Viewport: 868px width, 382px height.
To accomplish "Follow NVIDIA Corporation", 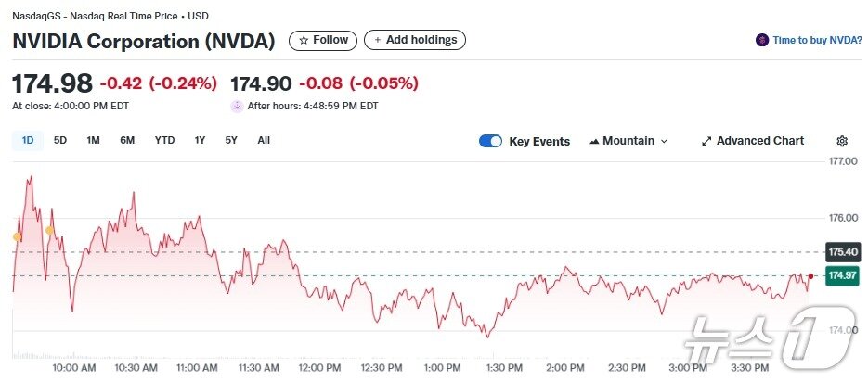I will (x=323, y=40).
